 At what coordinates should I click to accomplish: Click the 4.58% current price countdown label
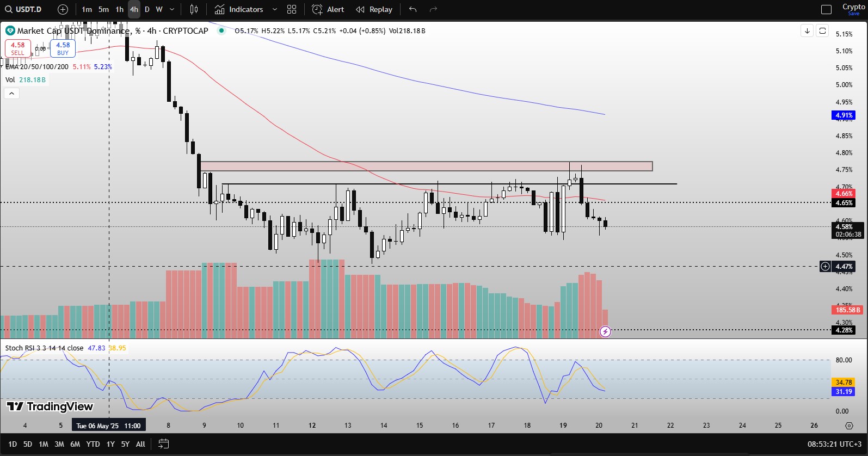pyautogui.click(x=848, y=230)
